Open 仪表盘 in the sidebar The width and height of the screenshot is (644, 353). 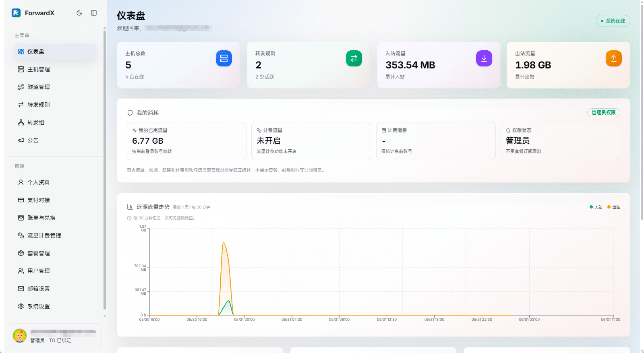tap(56, 52)
